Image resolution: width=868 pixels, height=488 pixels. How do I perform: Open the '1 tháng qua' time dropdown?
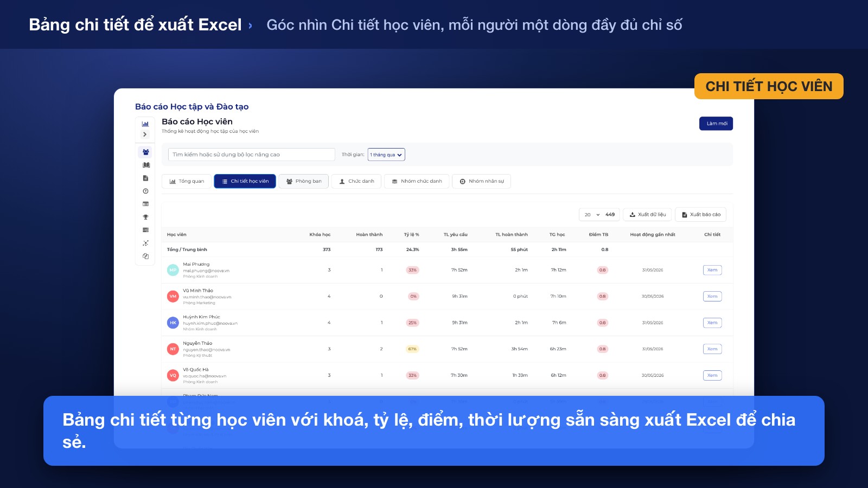tap(386, 155)
